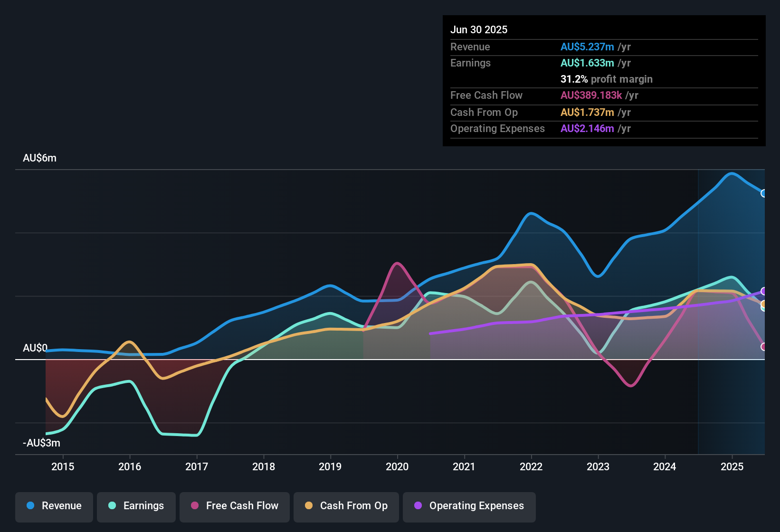The width and height of the screenshot is (780, 532).
Task: Toggle the Earnings legend series
Action: click(x=136, y=506)
